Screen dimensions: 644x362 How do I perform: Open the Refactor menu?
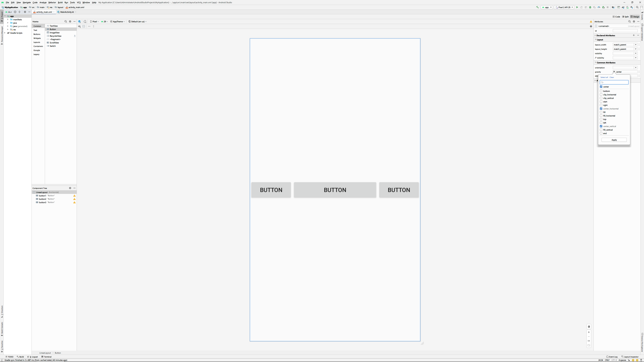(52, 3)
